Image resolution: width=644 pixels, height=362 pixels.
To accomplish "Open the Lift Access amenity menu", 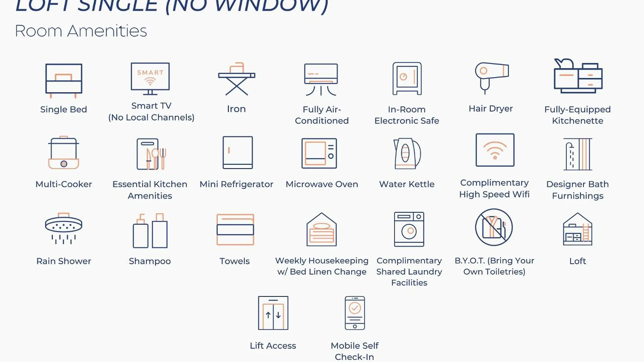I will pos(273,313).
